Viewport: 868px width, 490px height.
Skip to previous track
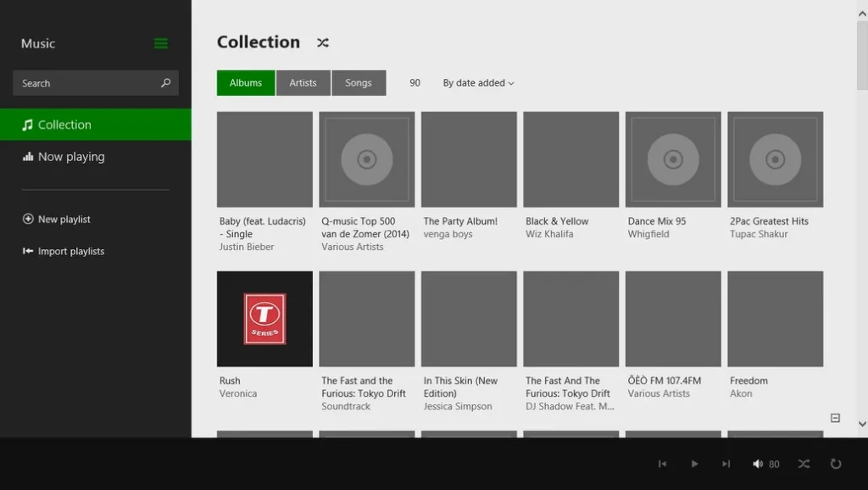tap(662, 464)
